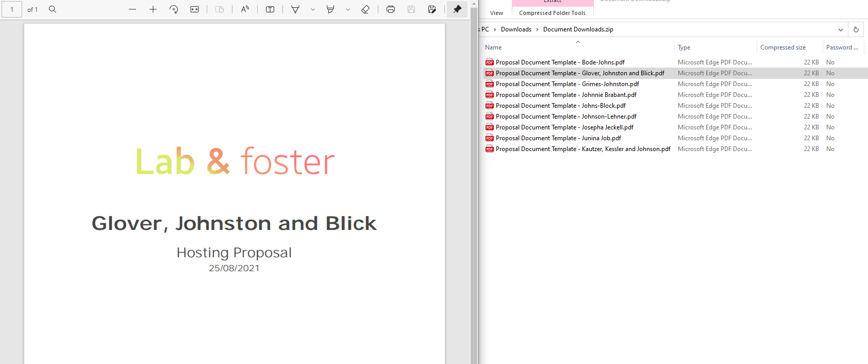Toggle the pin toolbar button
This screenshot has width=868, height=364.
coord(457,9)
